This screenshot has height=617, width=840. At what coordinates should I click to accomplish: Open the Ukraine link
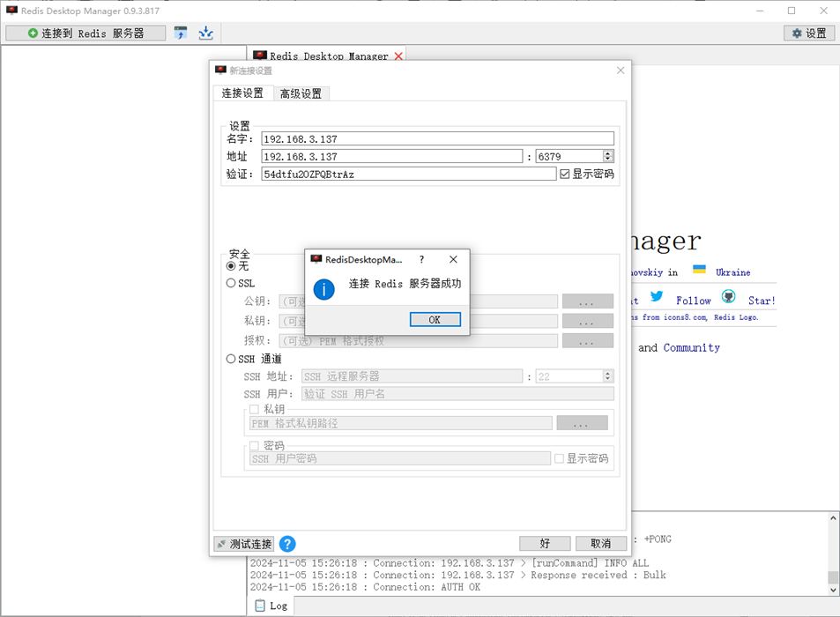point(732,272)
